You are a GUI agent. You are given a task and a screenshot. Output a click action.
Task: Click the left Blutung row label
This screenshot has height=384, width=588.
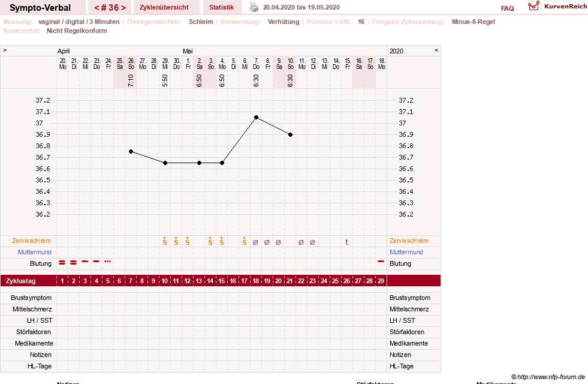coord(41,263)
